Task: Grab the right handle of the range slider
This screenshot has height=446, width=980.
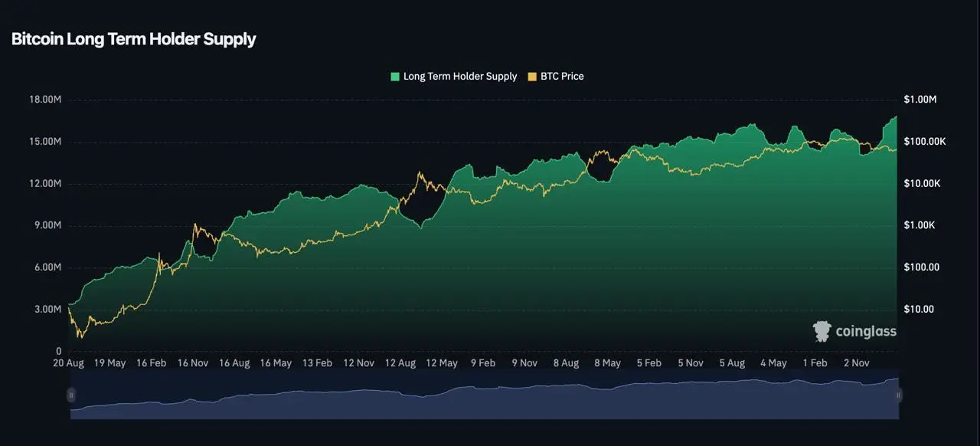Action: coord(899,395)
